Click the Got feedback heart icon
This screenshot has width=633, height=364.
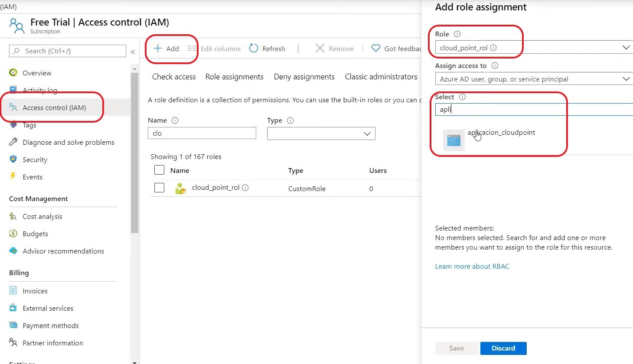[x=376, y=49]
